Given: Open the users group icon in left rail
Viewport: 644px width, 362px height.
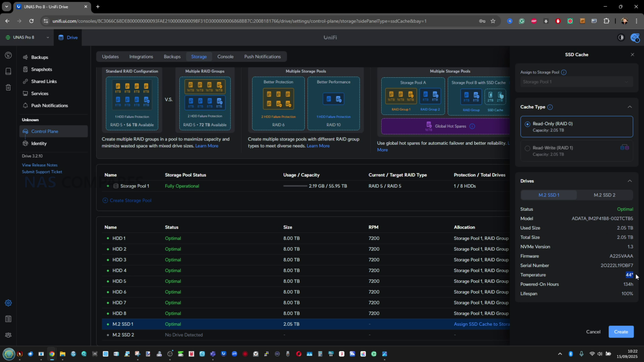Looking at the screenshot, I should point(8,335).
